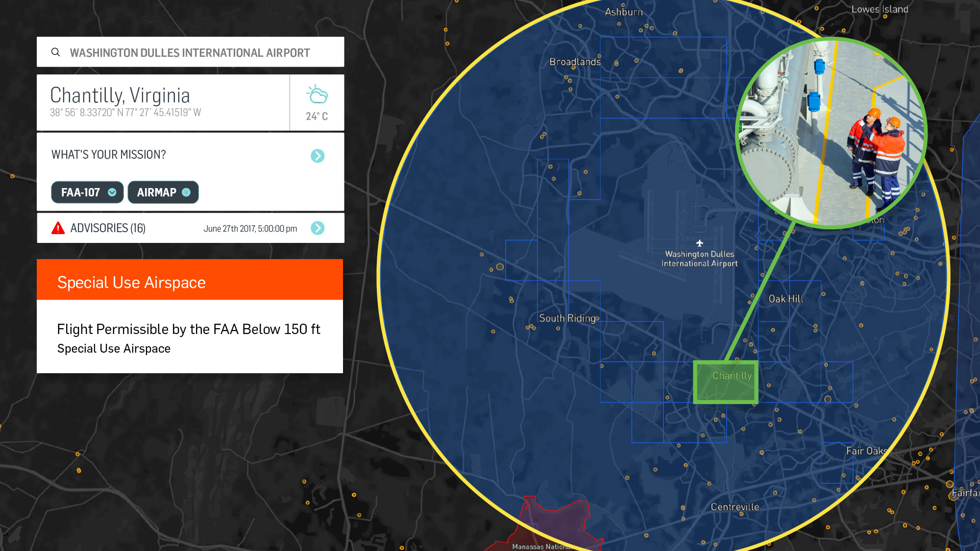Click the Broadlands map label
Screen dimensions: 980x551
click(x=575, y=62)
